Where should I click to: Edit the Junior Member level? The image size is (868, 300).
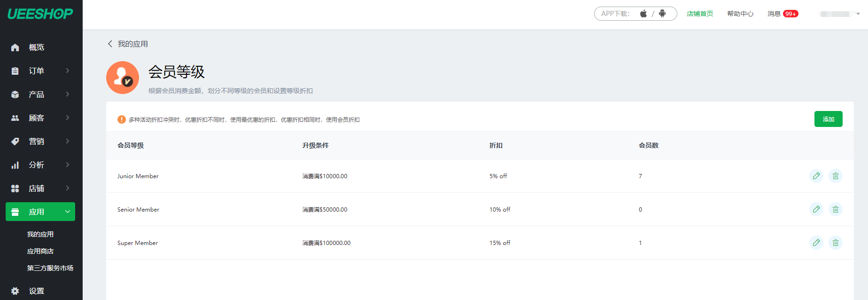pos(816,176)
